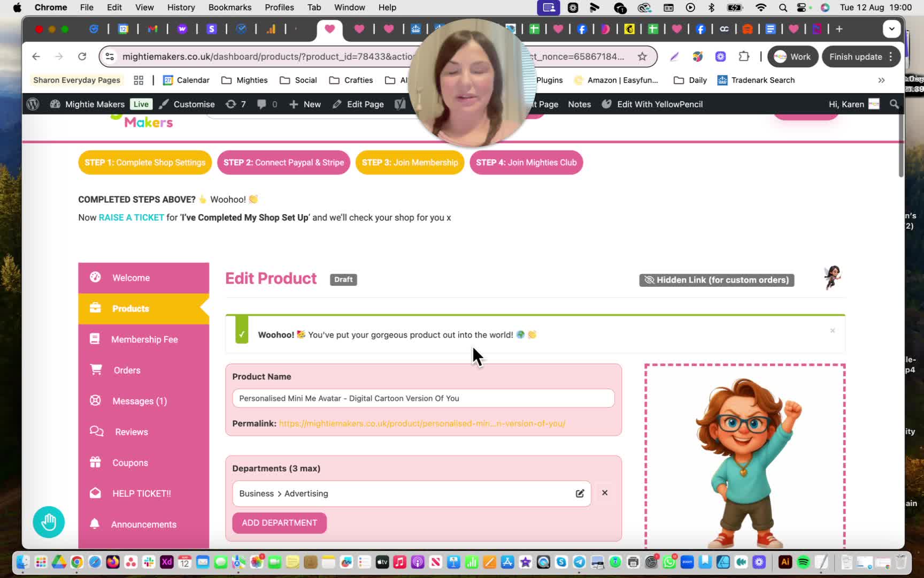The image size is (924, 578).
Task: Bookmark this page with the star icon
Action: 642,56
